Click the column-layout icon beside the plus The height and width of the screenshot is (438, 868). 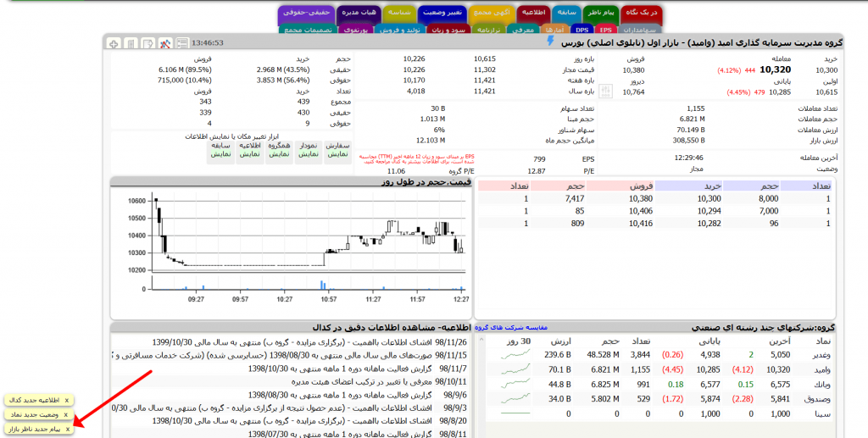pos(131,43)
